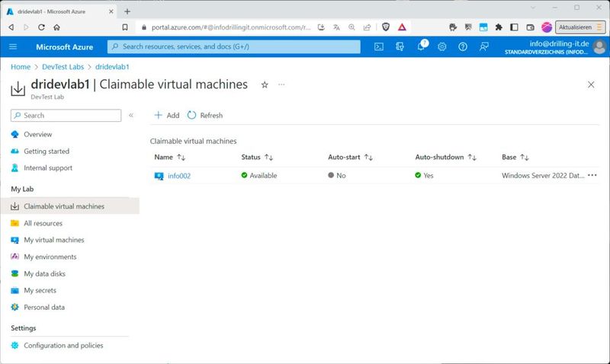
Task: Click Add to create a virtual machine
Action: (x=167, y=116)
